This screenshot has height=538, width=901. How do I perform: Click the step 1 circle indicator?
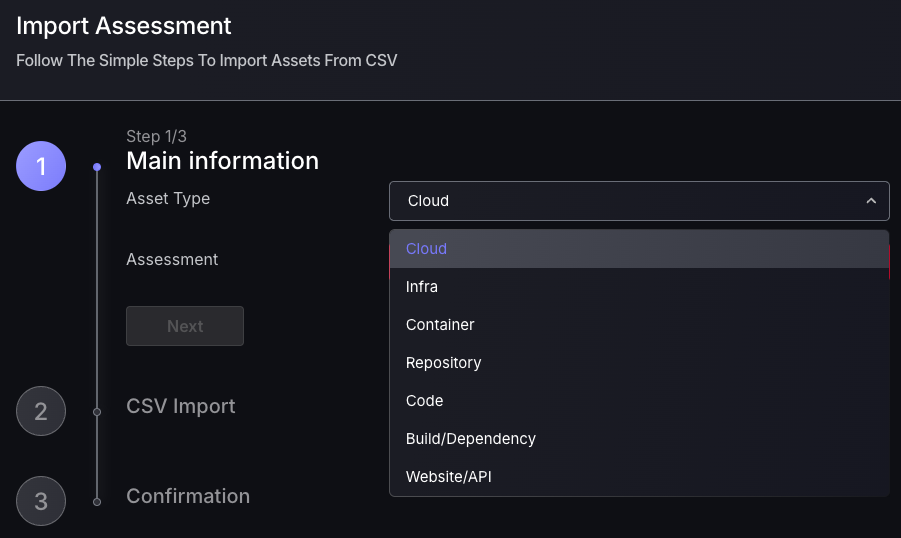pyautogui.click(x=41, y=167)
